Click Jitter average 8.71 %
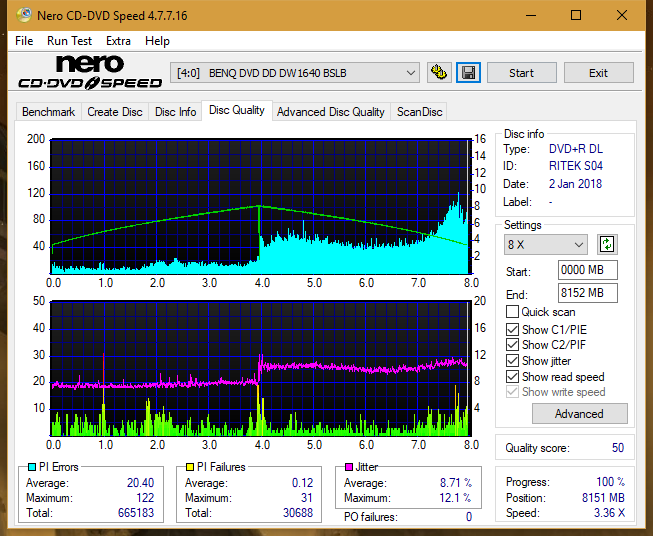The image size is (653, 536). (x=456, y=483)
